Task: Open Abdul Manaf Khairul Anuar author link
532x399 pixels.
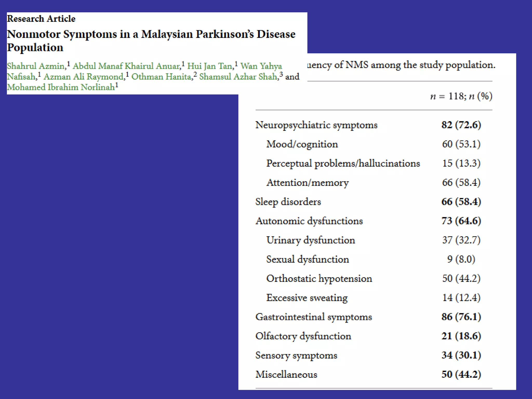Action: click(126, 66)
